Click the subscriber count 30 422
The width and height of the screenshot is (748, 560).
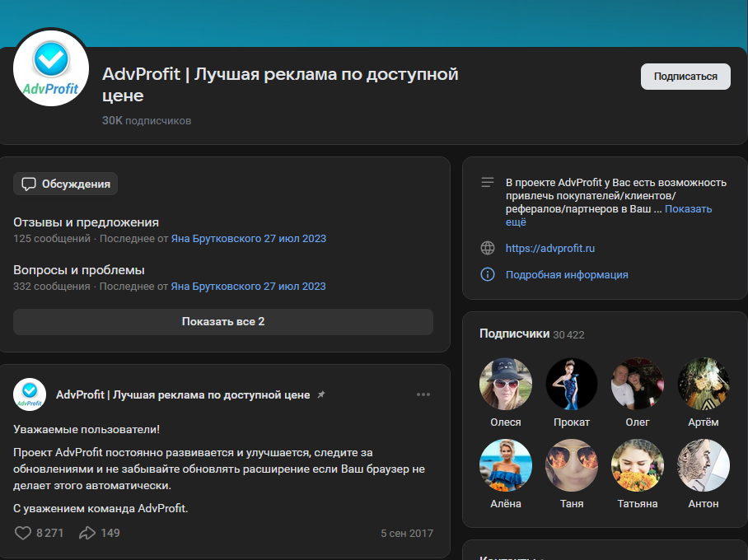point(568,335)
